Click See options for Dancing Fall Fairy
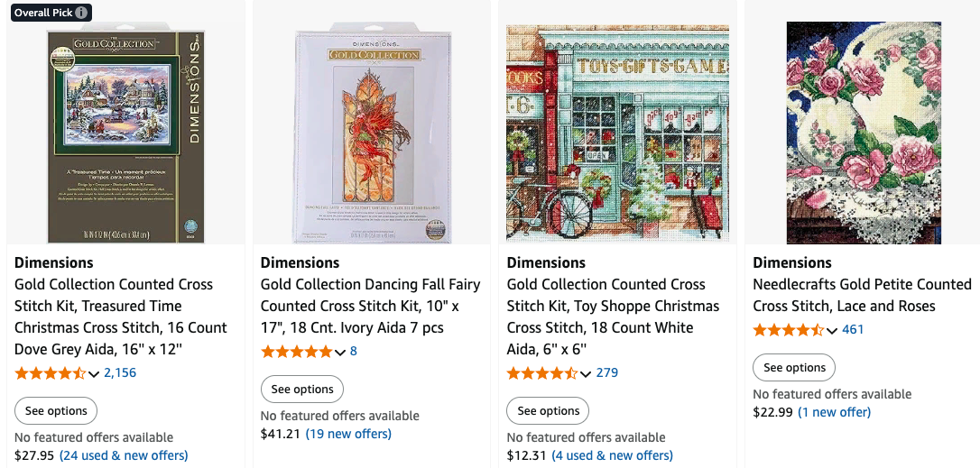This screenshot has width=980, height=468. (302, 390)
